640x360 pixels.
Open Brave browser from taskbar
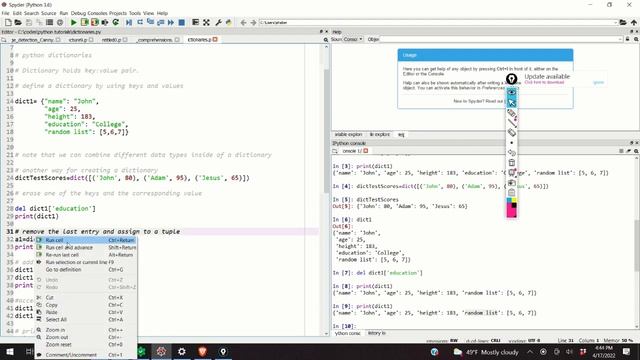click(202, 351)
